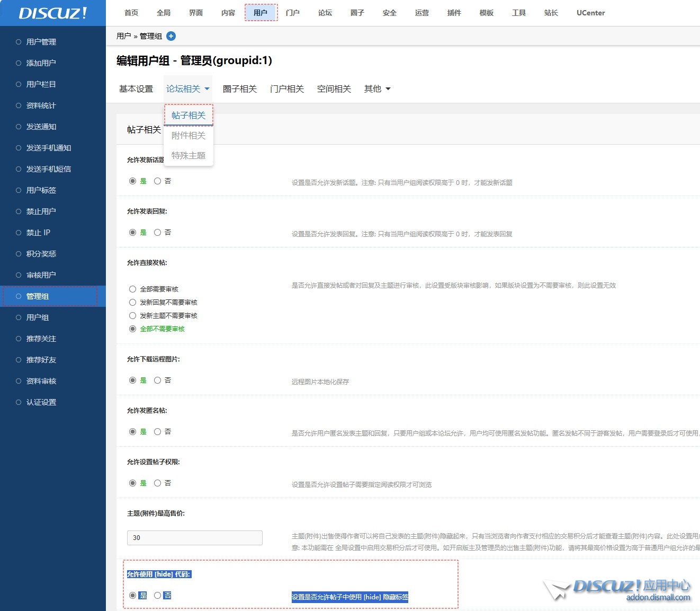Go to 添加用户 in the sidebar
The width and height of the screenshot is (700, 611).
click(41, 63)
